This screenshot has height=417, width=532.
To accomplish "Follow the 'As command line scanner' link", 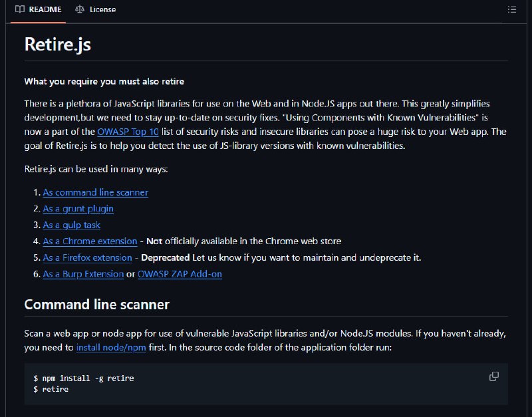I will pos(95,192).
